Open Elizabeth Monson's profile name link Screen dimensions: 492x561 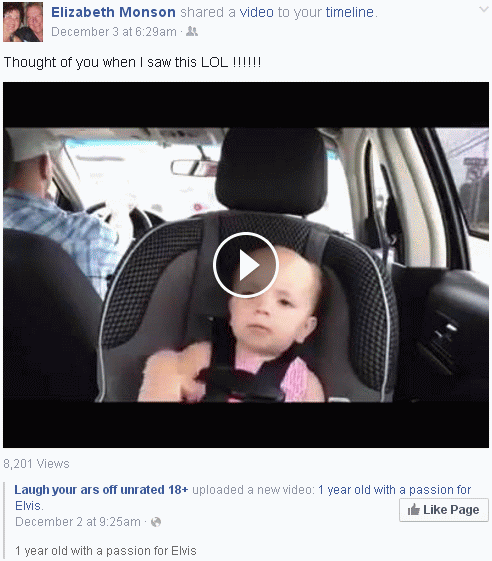pyautogui.click(x=113, y=12)
